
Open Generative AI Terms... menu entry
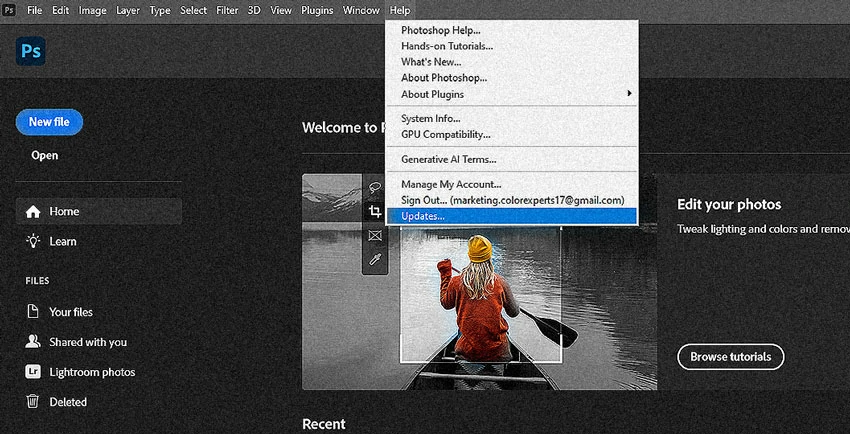click(x=511, y=159)
